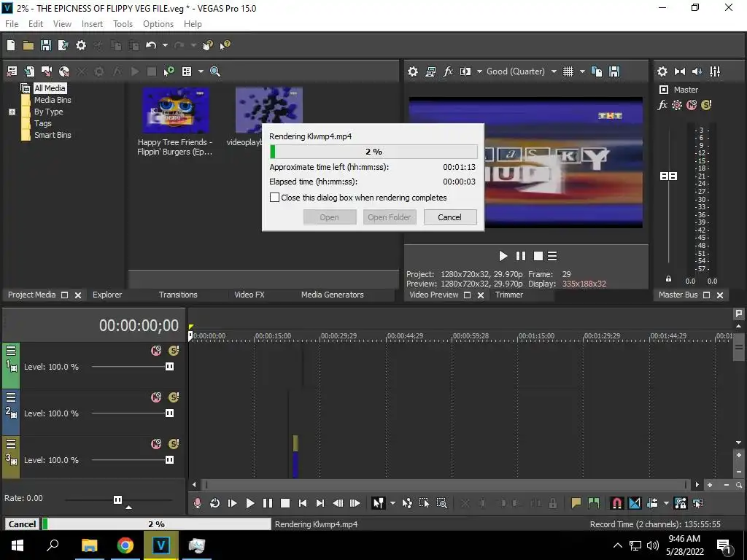The width and height of the screenshot is (747, 560).
Task: Switch to the Video FX tab
Action: pyautogui.click(x=249, y=295)
